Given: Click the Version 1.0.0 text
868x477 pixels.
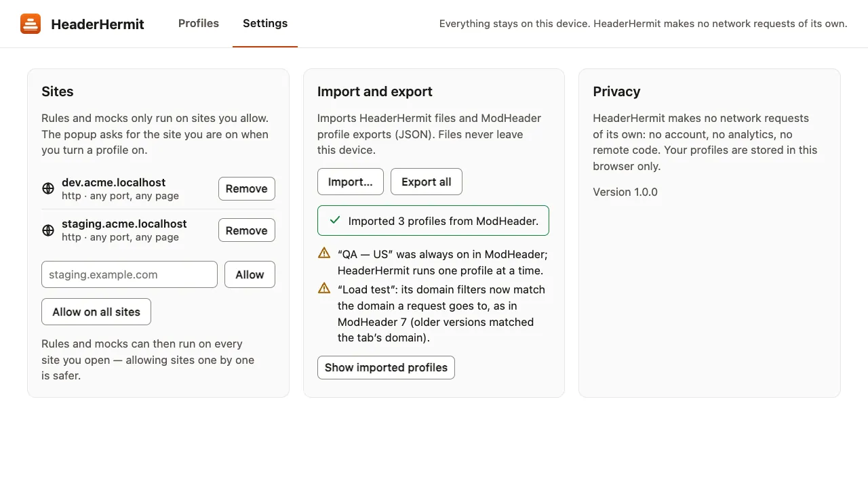Looking at the screenshot, I should [x=625, y=192].
